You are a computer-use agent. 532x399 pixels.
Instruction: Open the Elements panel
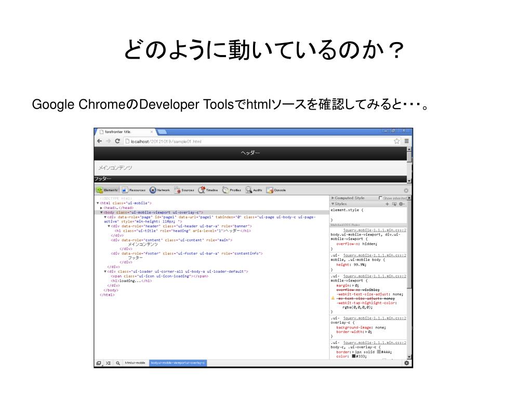107,190
